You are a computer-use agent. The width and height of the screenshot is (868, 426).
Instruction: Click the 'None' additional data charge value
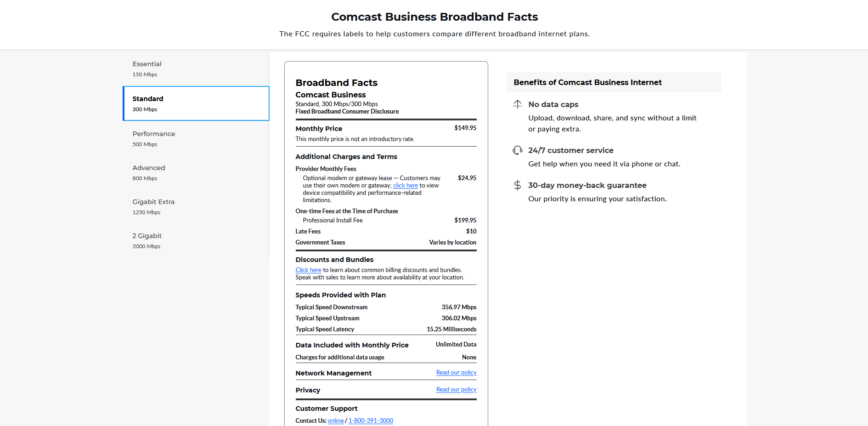point(469,358)
